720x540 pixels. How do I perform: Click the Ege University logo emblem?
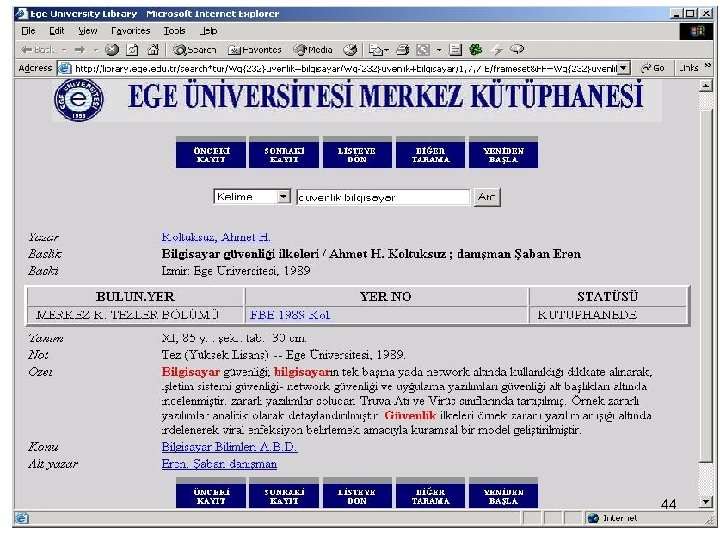click(x=79, y=100)
